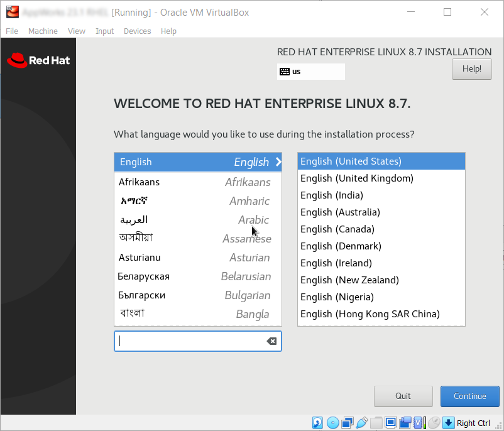Open the Machine menu
Image resolution: width=504 pixels, height=431 pixels.
click(x=43, y=31)
